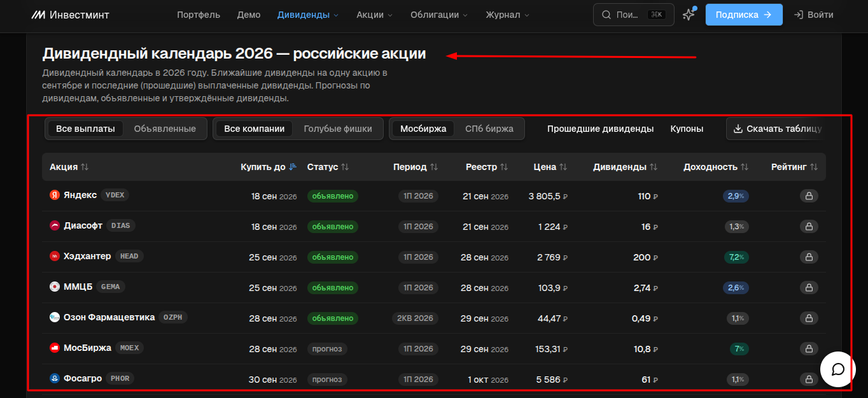Screen dimensions: 868x398
Task: Click the Яндекс company logo
Action: 55,195
